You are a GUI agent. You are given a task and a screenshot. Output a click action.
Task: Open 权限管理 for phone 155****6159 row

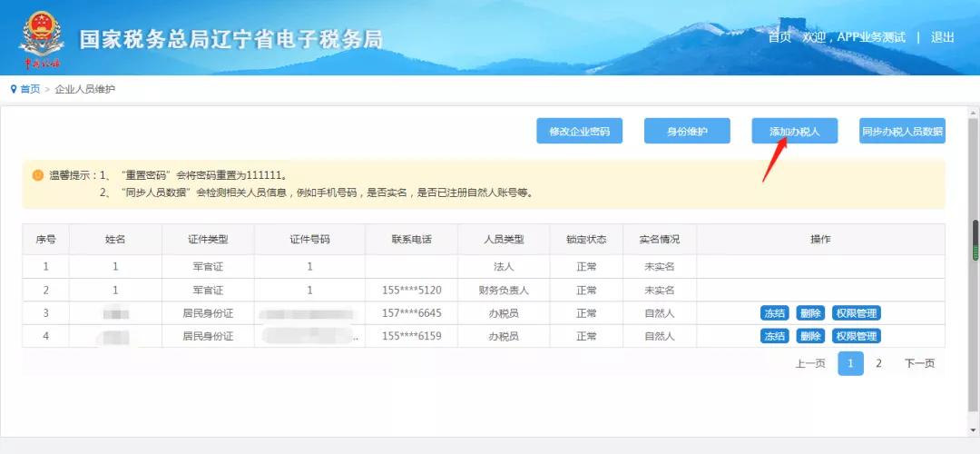[x=857, y=337]
